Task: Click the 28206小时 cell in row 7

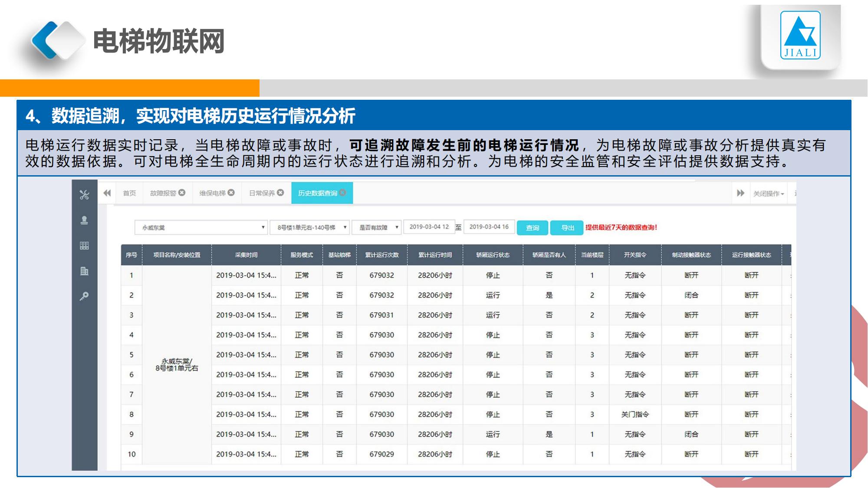Action: [x=435, y=395]
